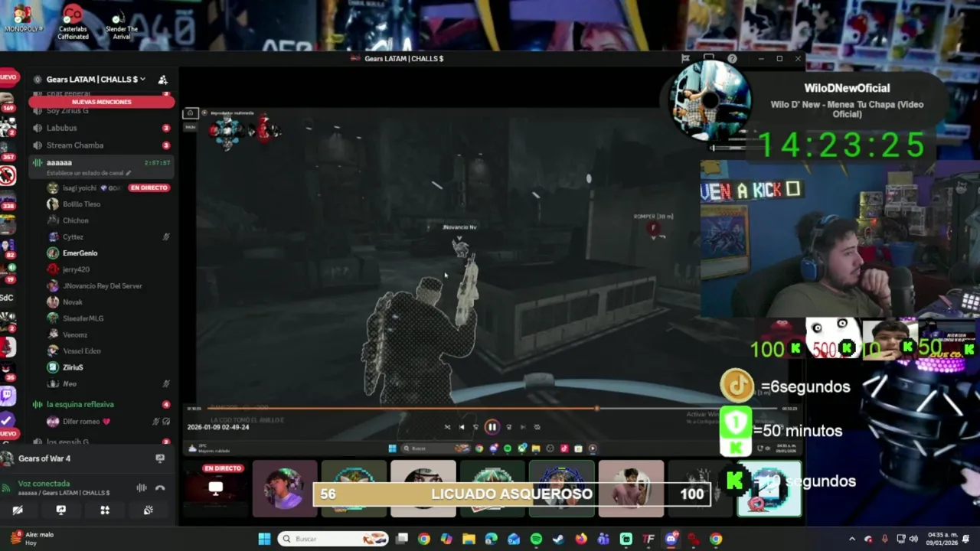The image size is (980, 551).
Task: Open the Twitch server icon in server list
Action: 8,396
